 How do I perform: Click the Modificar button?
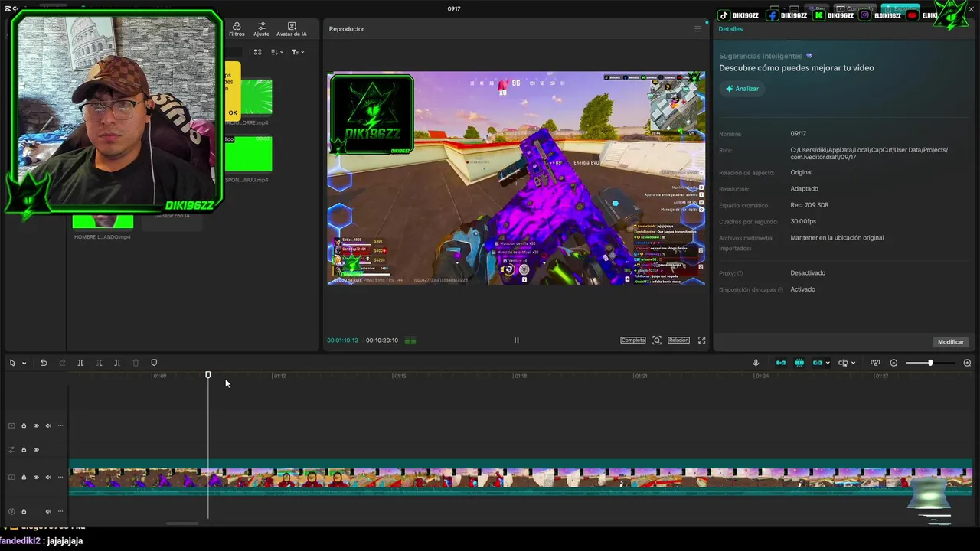click(x=951, y=342)
